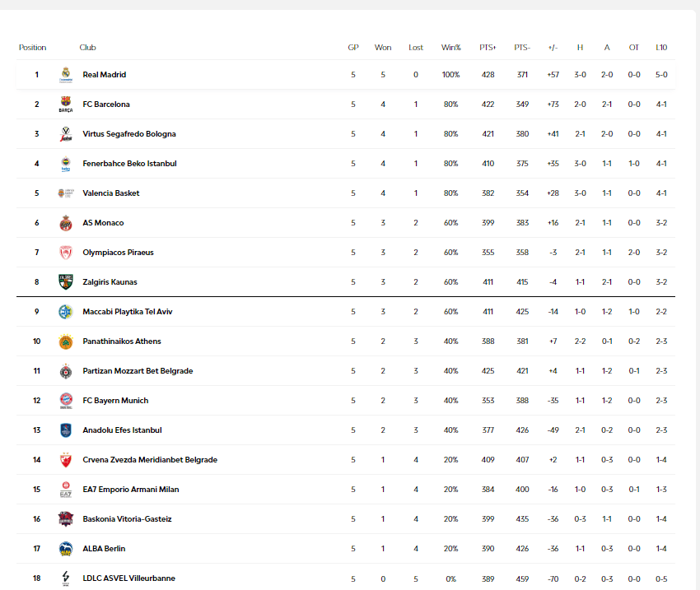700x590 pixels.
Task: Click the PTS+ column header
Action: click(x=488, y=48)
